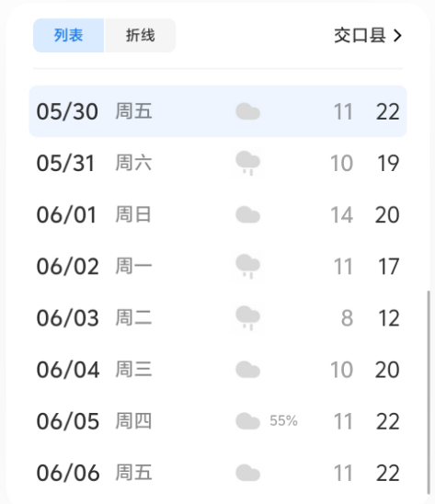Click the rain icon for 06/03
The height and width of the screenshot is (504, 435).
tap(247, 318)
